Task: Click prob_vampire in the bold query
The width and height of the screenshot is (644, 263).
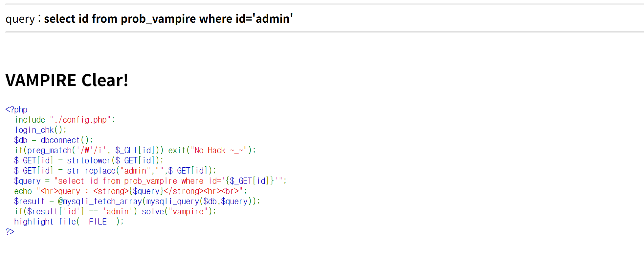Action: pyautogui.click(x=158, y=19)
